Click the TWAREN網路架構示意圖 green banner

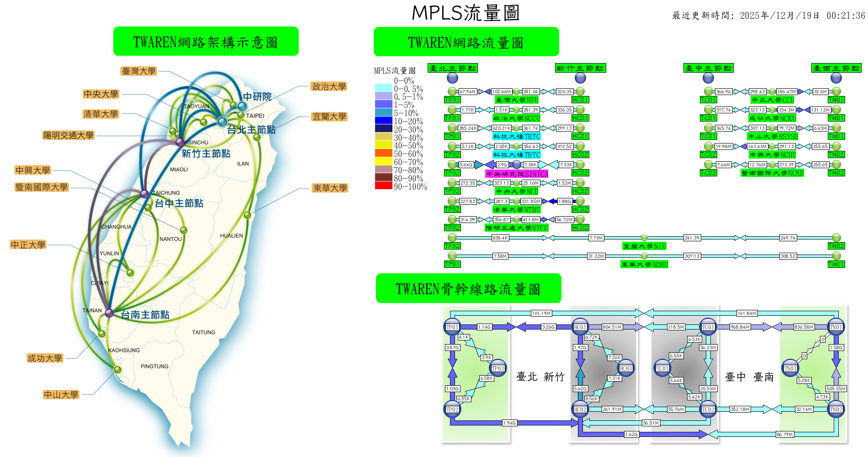pos(206,42)
